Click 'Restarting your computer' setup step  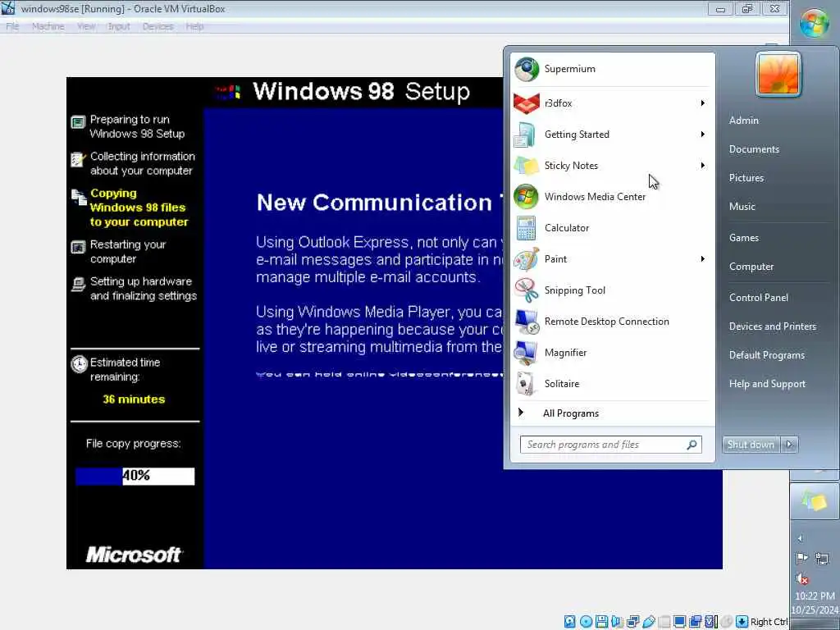pyautogui.click(x=128, y=251)
